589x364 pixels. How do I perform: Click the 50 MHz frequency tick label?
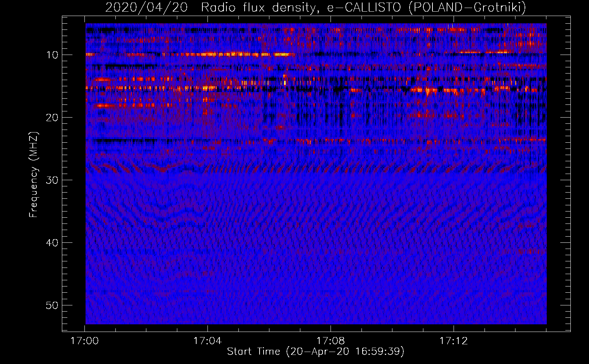pyautogui.click(x=52, y=305)
